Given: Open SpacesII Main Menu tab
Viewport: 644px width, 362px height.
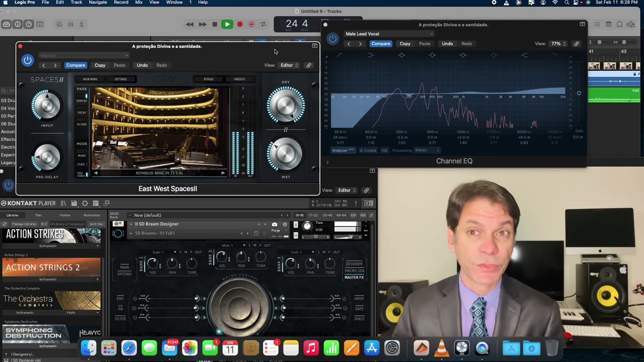Looking at the screenshot, I should click(90, 79).
